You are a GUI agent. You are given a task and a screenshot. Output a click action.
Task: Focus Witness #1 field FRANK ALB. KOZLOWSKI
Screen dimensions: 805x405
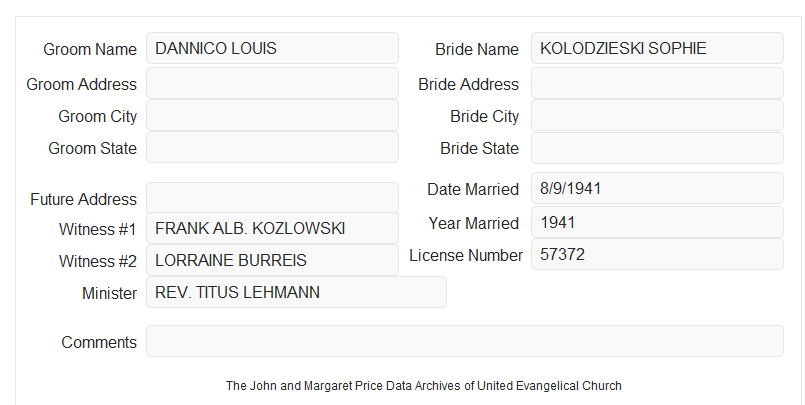[x=272, y=228]
